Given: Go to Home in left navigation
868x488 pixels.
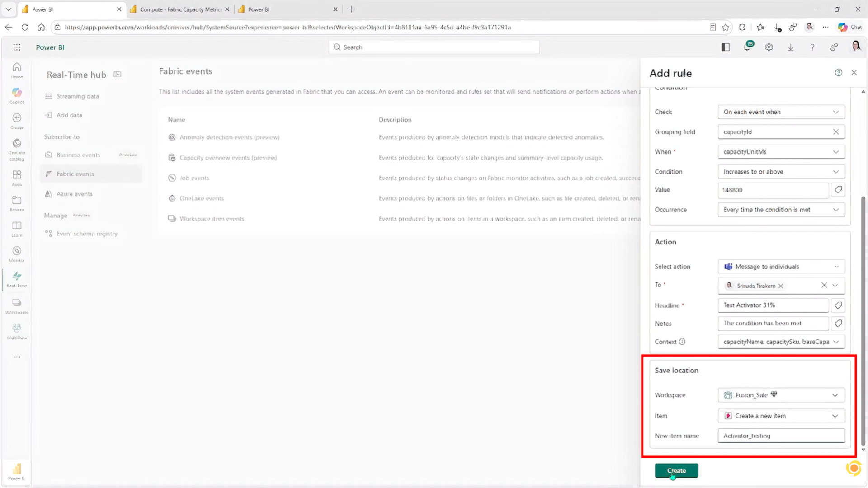Looking at the screenshot, I should point(17,70).
